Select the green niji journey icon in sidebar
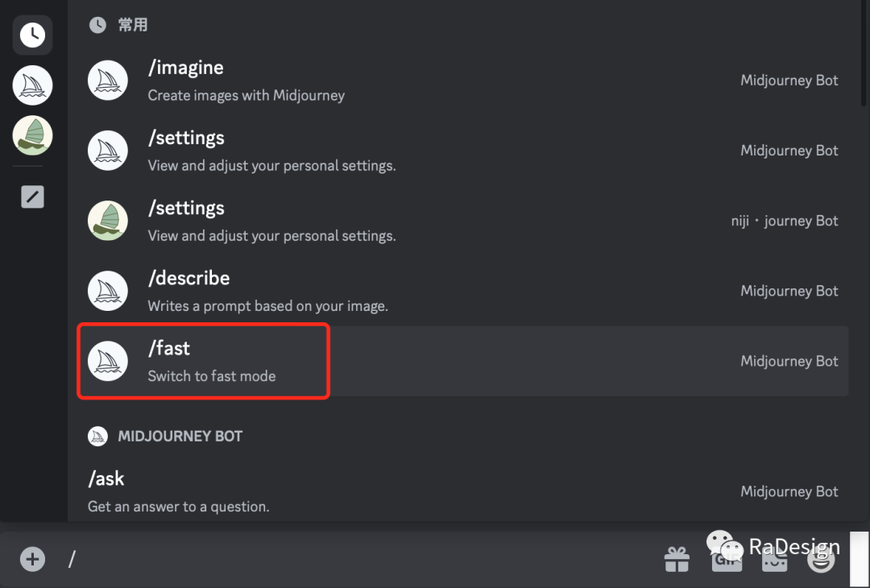 (32, 135)
